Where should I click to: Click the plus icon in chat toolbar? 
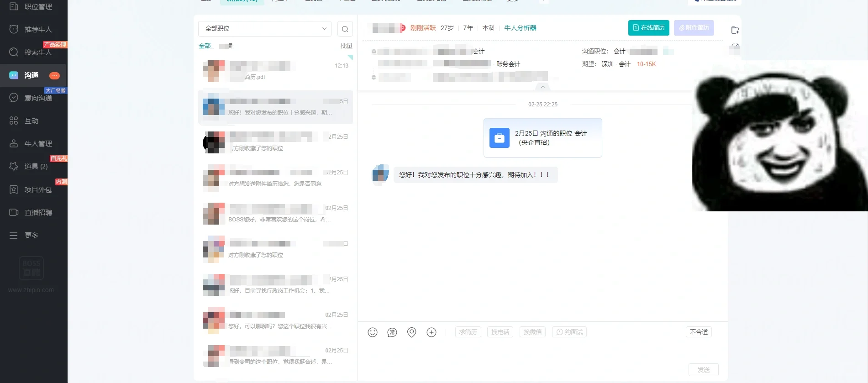tap(431, 332)
